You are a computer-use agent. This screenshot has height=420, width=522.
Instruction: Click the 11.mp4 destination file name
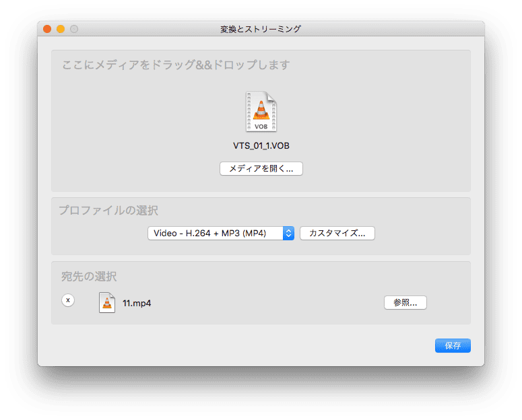coord(137,303)
